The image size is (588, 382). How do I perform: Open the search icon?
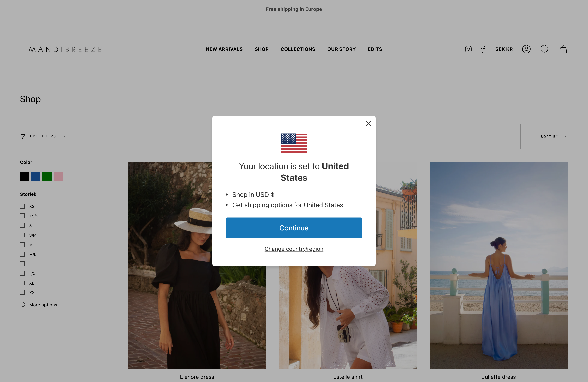pos(545,49)
